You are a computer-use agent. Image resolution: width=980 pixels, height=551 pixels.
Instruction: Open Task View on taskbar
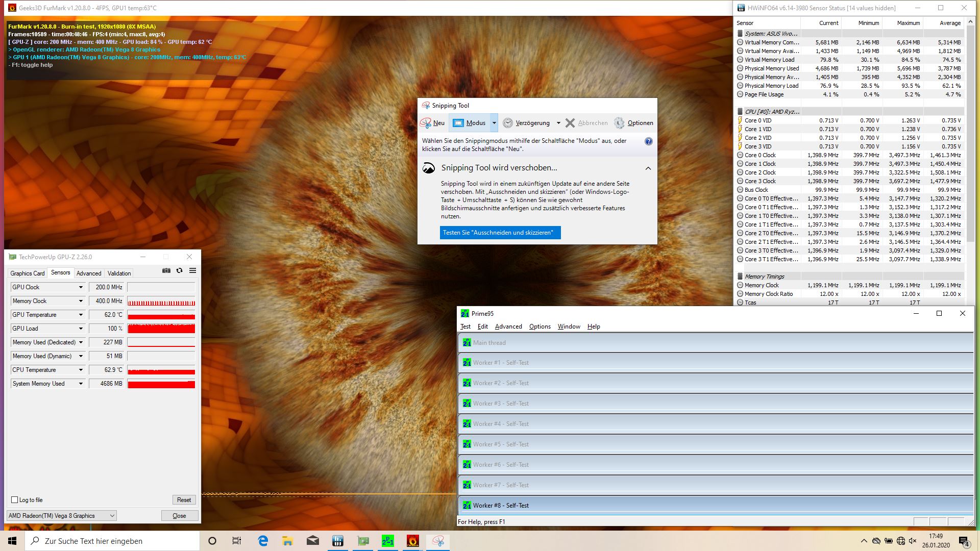(237, 541)
